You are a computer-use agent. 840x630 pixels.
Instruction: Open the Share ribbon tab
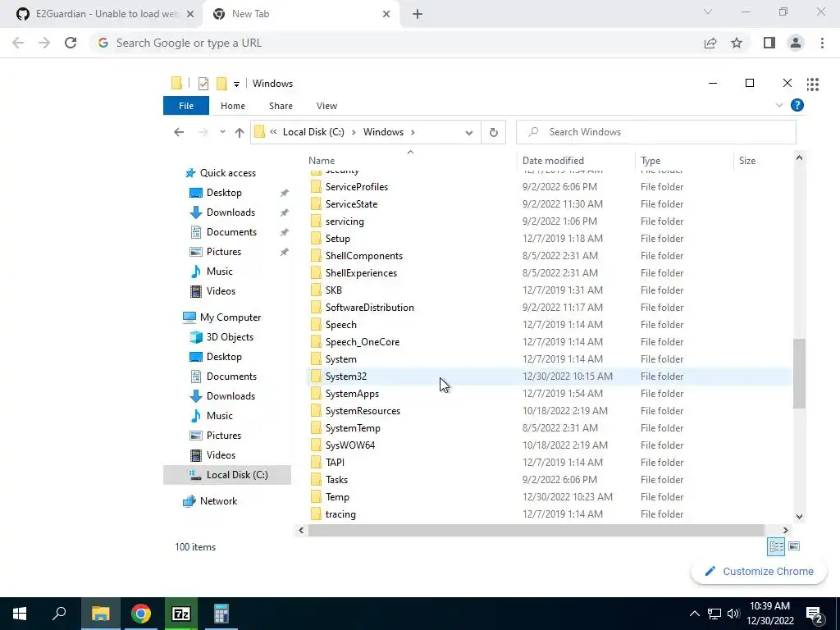281,106
